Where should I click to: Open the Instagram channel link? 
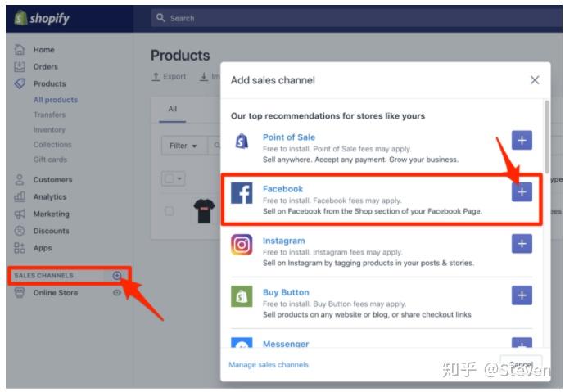[x=283, y=241]
